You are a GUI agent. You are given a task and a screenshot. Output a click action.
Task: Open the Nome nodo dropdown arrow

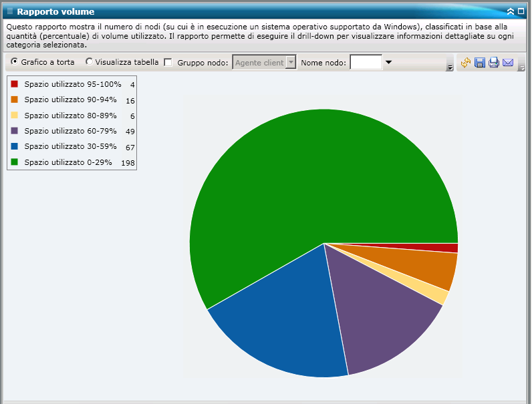388,62
